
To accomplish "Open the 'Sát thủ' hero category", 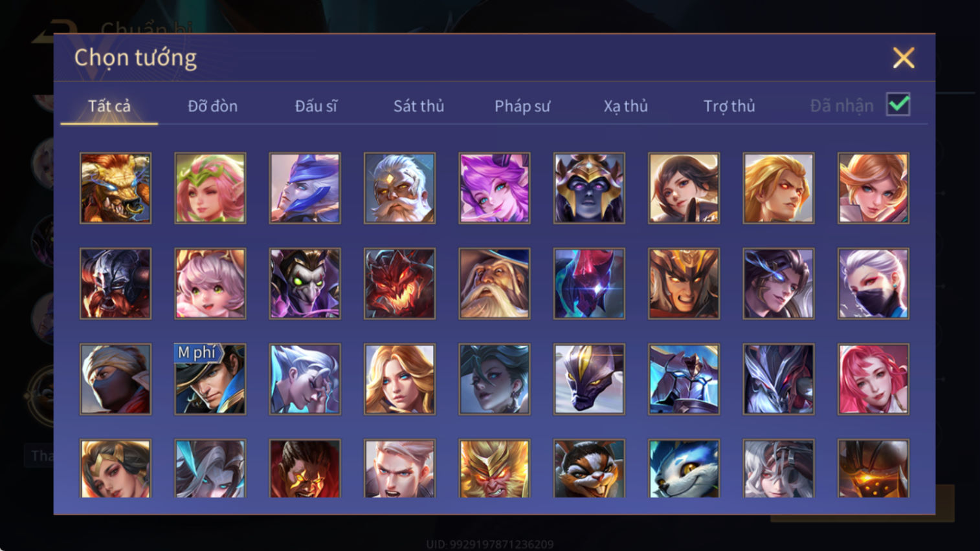I will pyautogui.click(x=419, y=106).
